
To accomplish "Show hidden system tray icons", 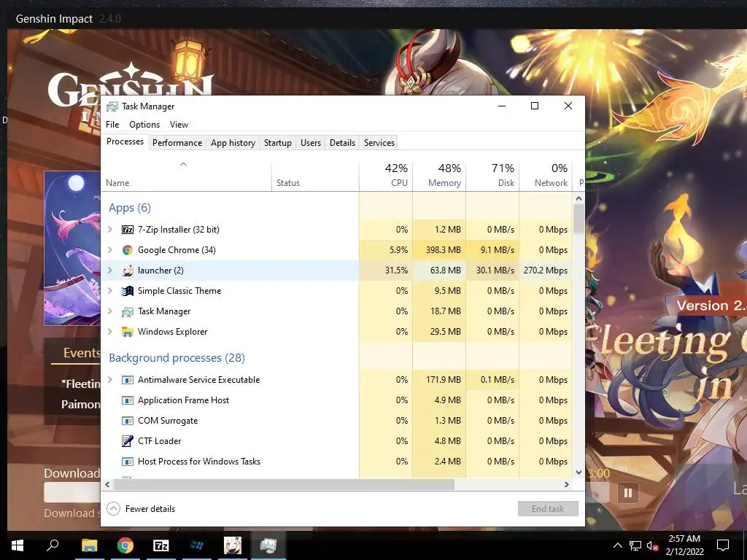I will pyautogui.click(x=617, y=545).
